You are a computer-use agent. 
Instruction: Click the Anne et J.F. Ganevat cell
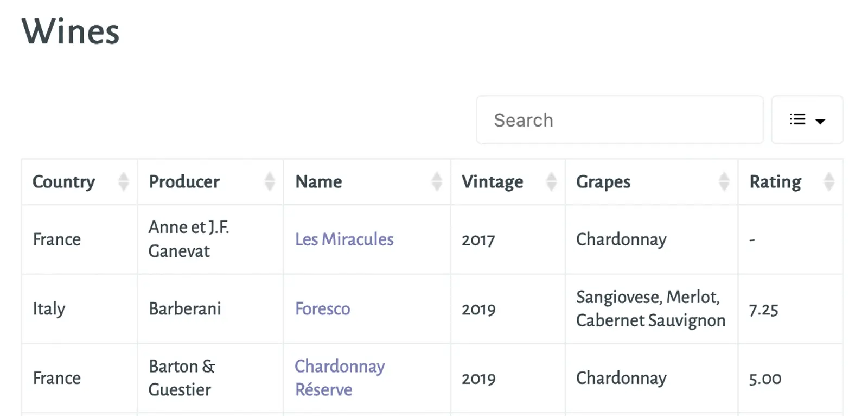[x=188, y=239]
